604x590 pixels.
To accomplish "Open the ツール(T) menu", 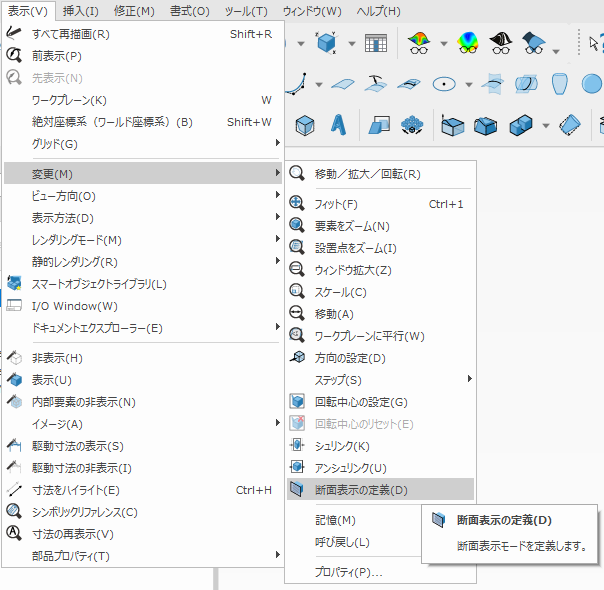I will coord(246,11).
